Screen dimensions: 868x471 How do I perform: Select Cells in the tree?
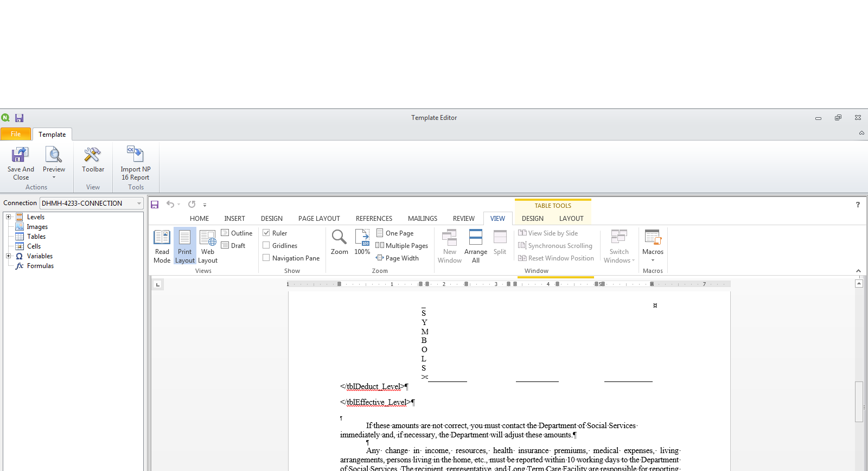(x=34, y=246)
